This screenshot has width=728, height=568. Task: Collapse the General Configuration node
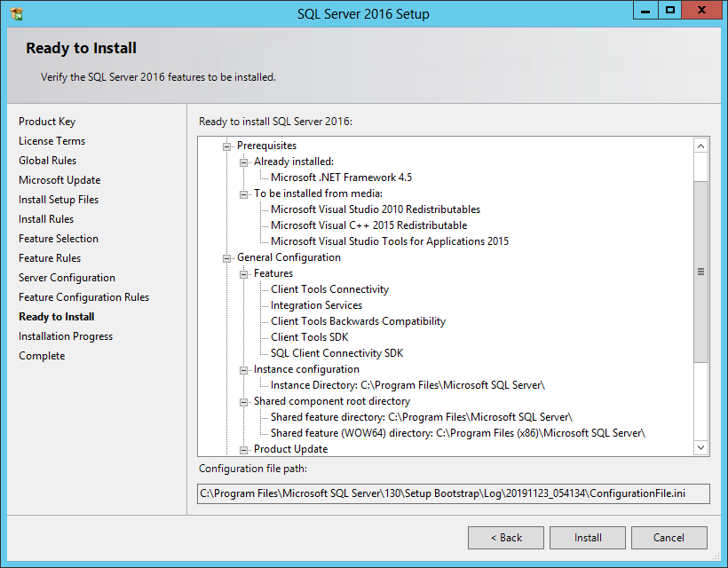(x=226, y=258)
